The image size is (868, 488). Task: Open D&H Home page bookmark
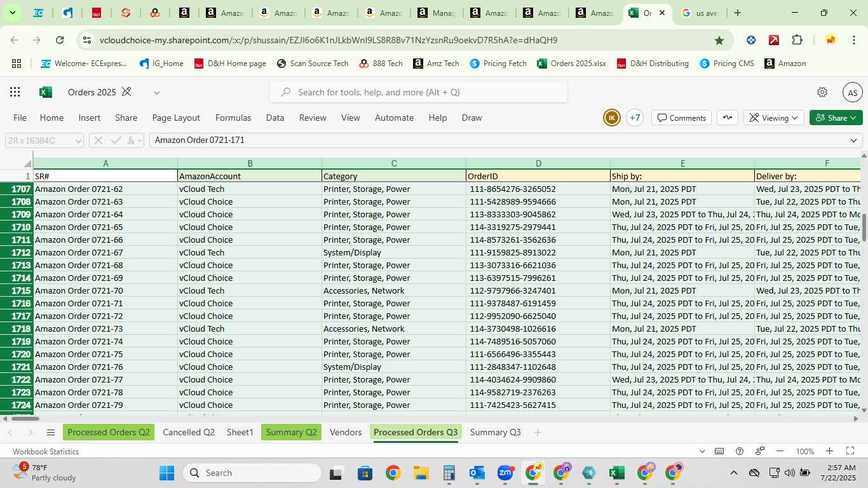coord(230,64)
